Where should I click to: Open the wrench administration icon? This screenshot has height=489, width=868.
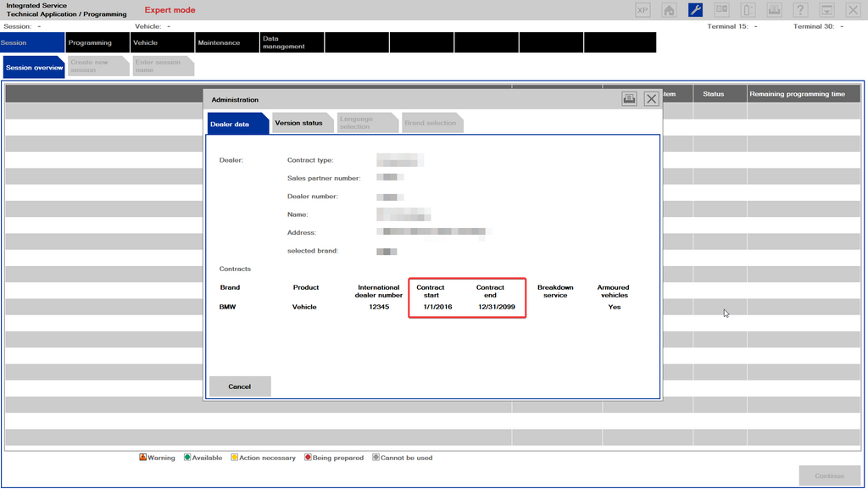[x=695, y=10]
